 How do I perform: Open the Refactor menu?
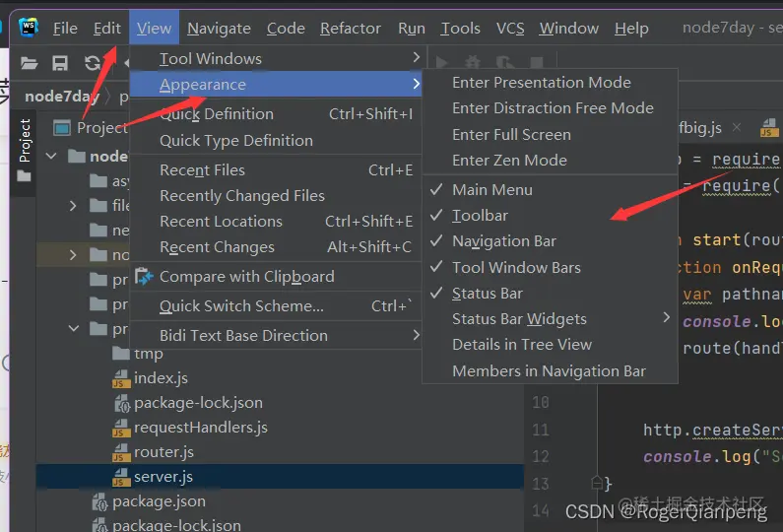pyautogui.click(x=350, y=29)
